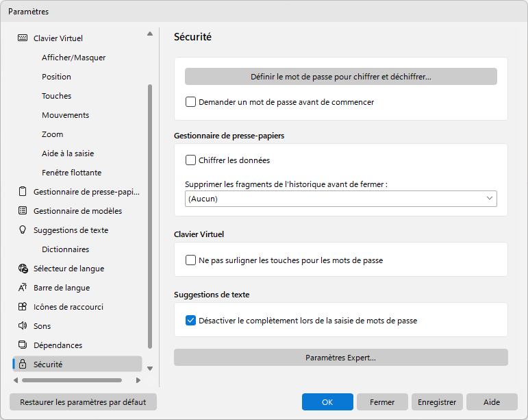
Task: Select Position in the settings tree
Action: click(56, 77)
